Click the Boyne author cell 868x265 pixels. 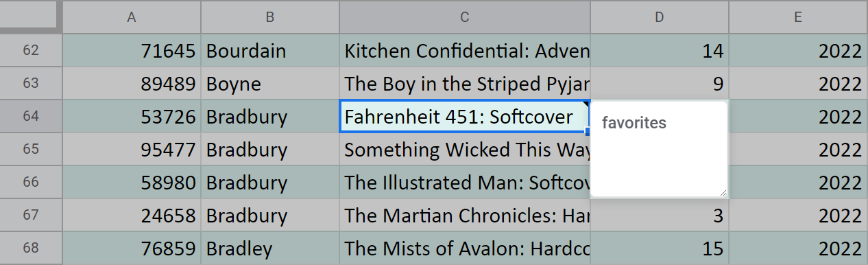point(269,83)
